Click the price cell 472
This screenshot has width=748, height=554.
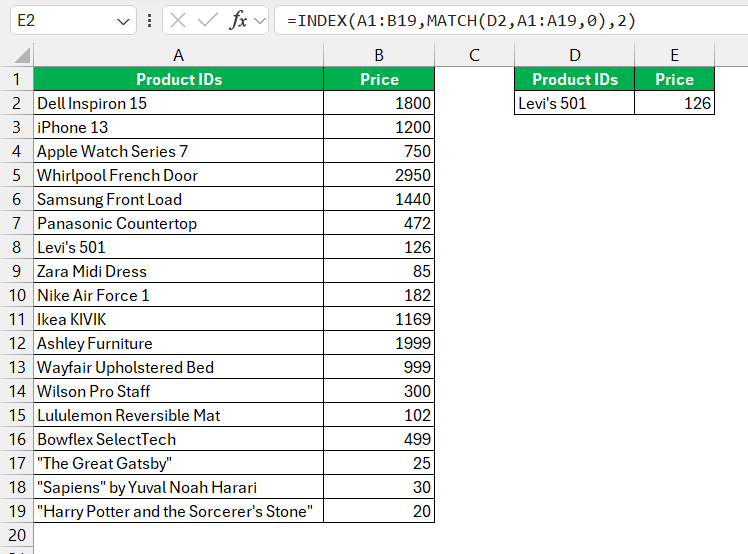(379, 223)
